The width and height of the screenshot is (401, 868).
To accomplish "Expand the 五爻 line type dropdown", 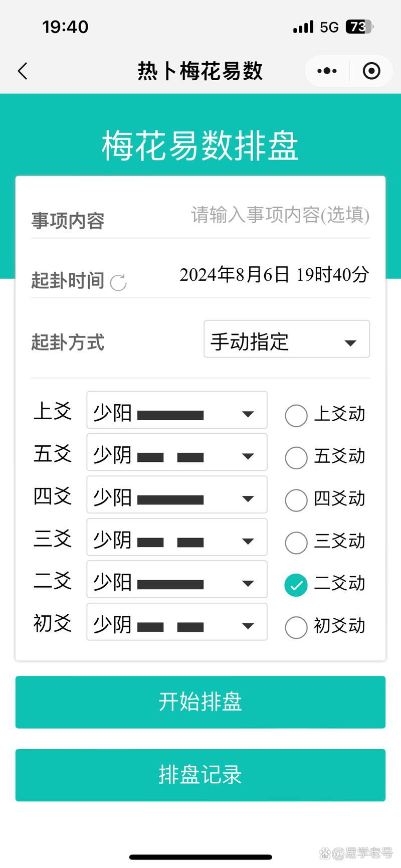I will 176,452.
